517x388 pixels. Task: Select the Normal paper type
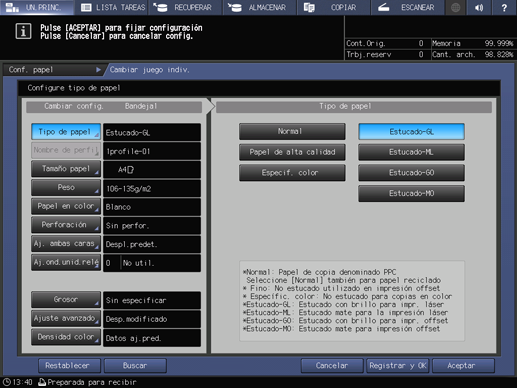point(292,132)
